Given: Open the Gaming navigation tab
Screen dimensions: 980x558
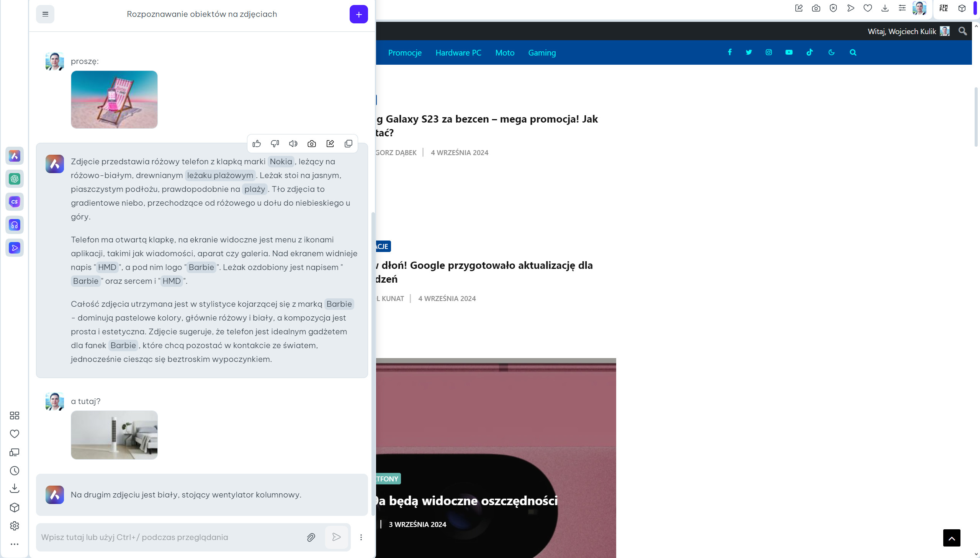Looking at the screenshot, I should click(x=542, y=53).
